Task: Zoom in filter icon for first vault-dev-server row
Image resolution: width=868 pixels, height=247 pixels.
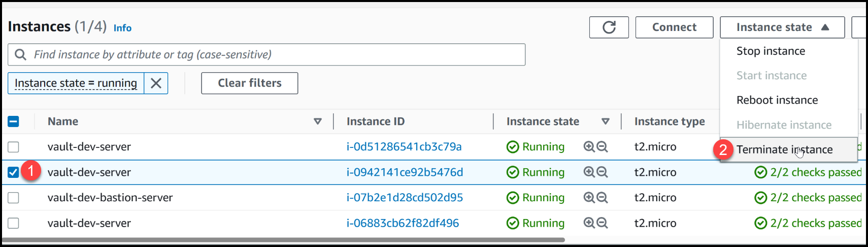Action: [x=589, y=147]
